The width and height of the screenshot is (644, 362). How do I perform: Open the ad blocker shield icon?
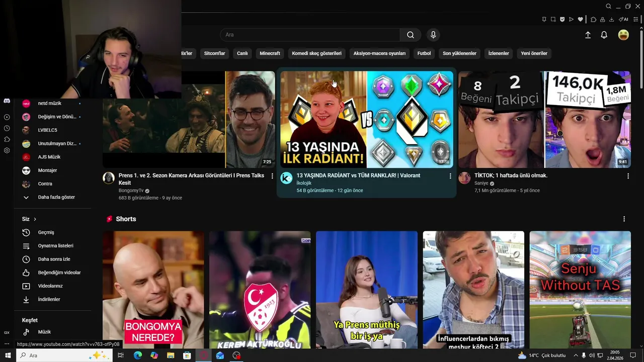tap(562, 20)
